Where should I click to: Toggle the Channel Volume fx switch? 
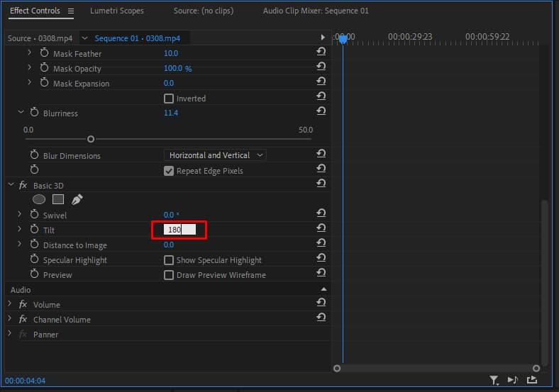click(23, 319)
